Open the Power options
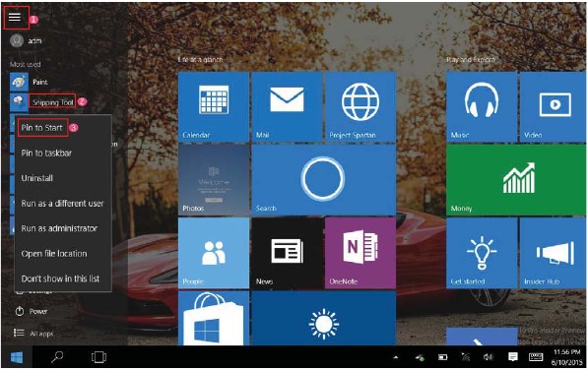This screenshot has width=588, height=370. tap(32, 312)
